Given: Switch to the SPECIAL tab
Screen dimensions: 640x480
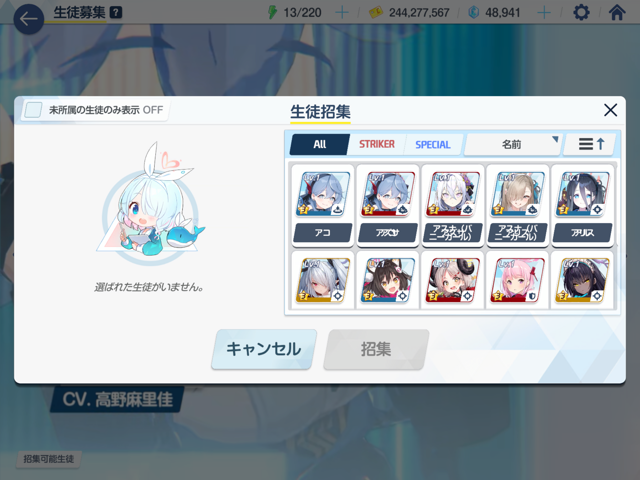Looking at the screenshot, I should coord(433,144).
